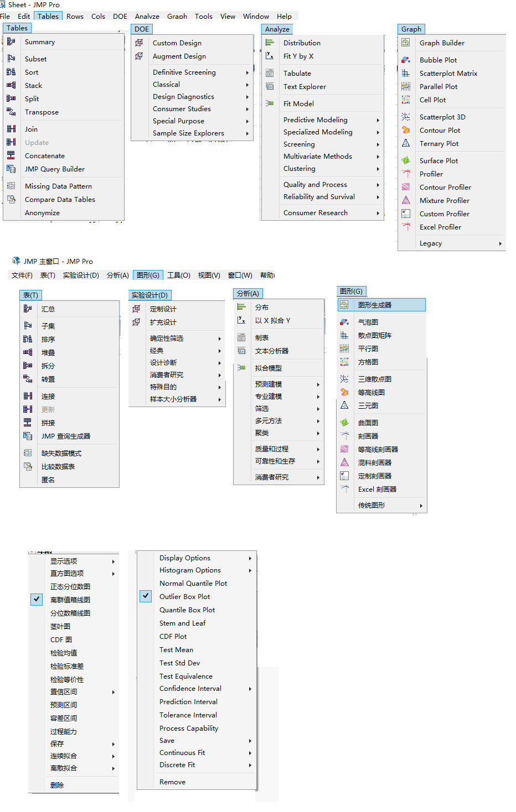Click the 图形生成器 icon in Chinese Graph menu
This screenshot has height=812, width=516.
[344, 305]
